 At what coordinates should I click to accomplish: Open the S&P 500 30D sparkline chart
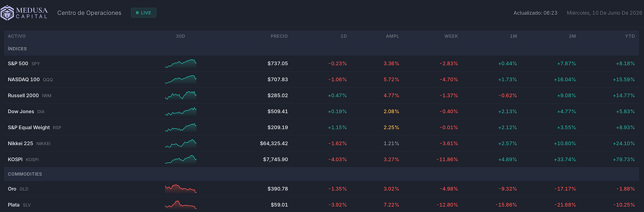(180, 63)
